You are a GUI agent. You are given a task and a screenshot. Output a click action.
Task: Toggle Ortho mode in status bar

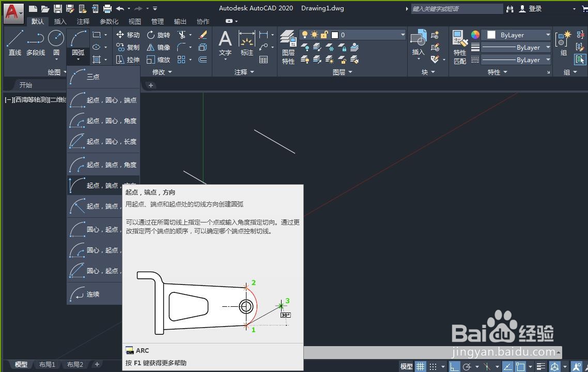point(455,366)
